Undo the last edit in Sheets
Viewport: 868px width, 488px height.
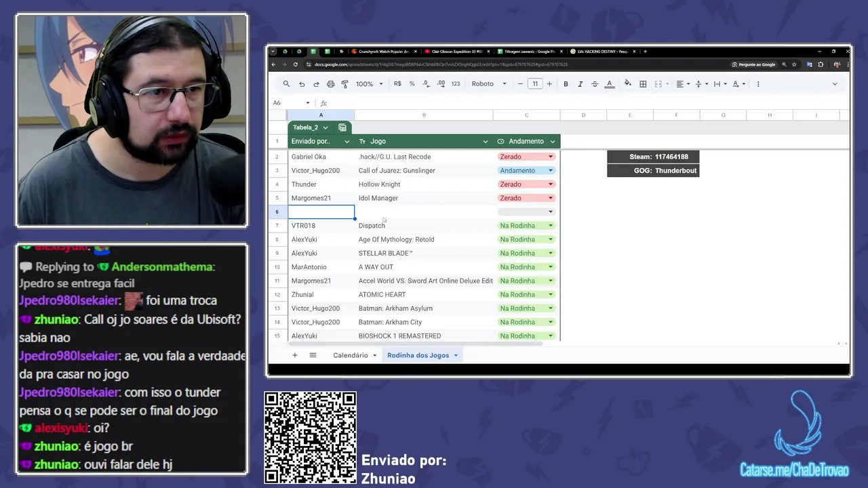pyautogui.click(x=302, y=84)
